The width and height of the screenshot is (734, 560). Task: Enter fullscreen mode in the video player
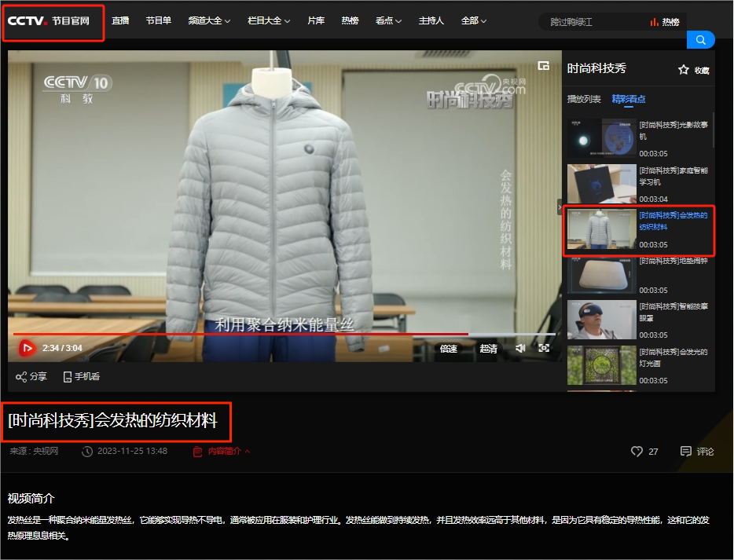(544, 348)
